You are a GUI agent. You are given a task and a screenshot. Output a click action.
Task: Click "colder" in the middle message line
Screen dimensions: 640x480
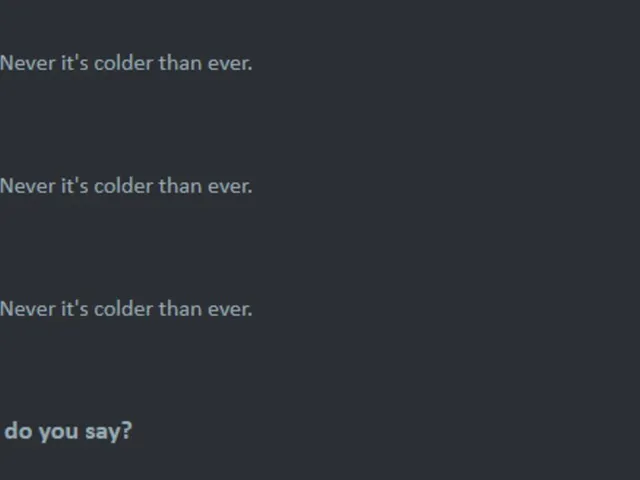(x=124, y=186)
